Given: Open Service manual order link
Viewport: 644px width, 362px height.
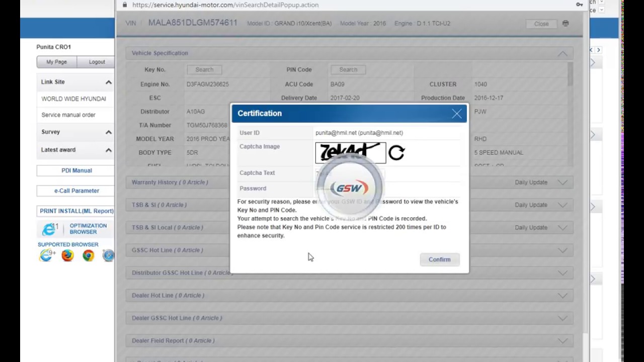Looking at the screenshot, I should (x=68, y=115).
